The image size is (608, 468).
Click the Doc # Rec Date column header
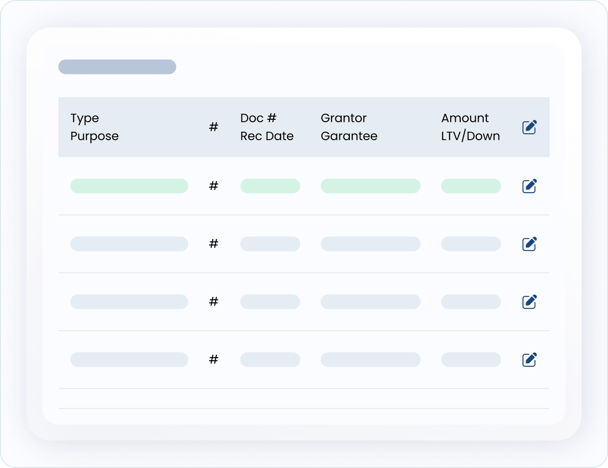click(267, 127)
